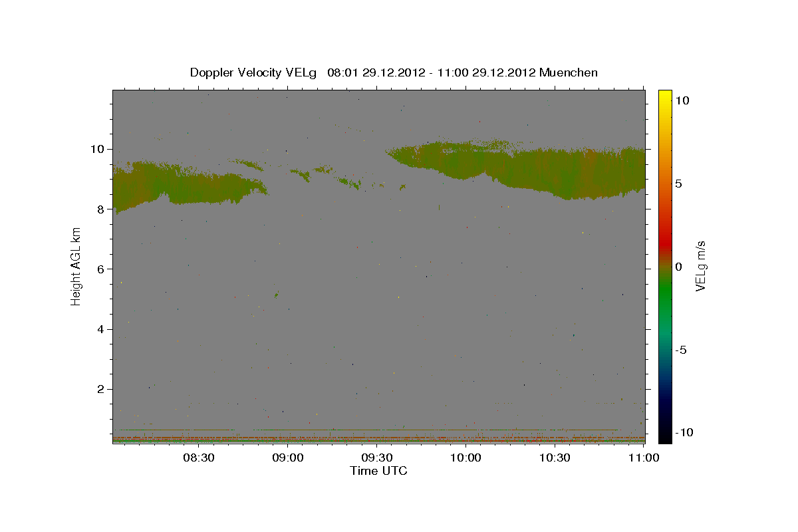The width and height of the screenshot is (798, 532).
Task: Click the 'VELg m/s' colorbar label
Action: 700,266
